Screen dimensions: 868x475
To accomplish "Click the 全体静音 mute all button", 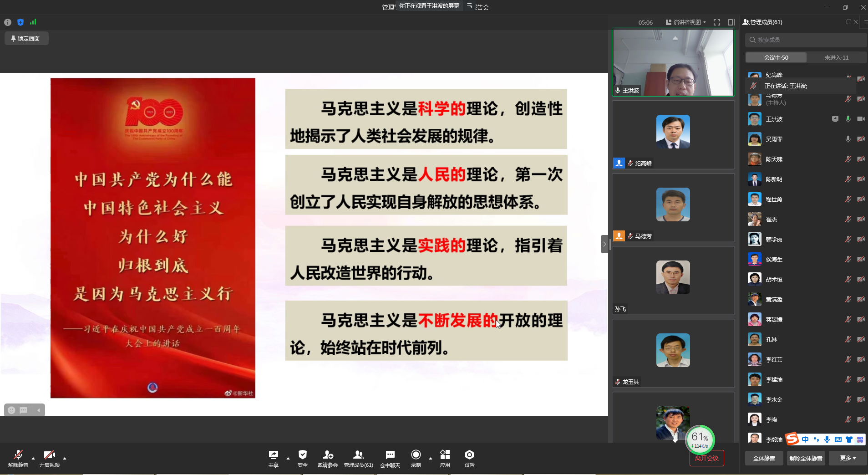I will pyautogui.click(x=764, y=458).
